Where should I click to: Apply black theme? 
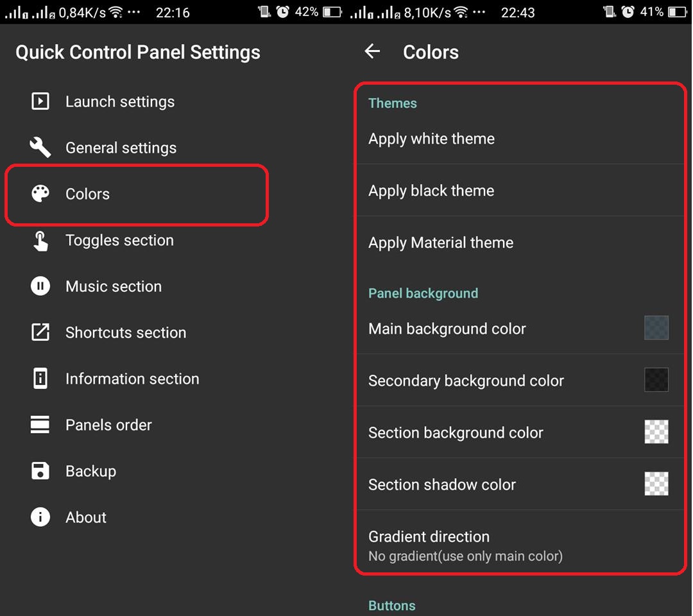(431, 191)
